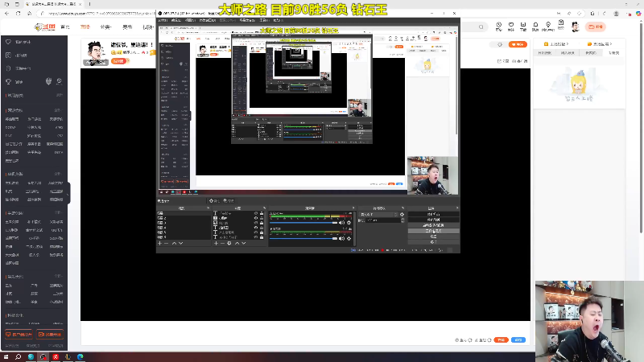This screenshot has width=644, height=362.
Task: Mute the first audio mixer channel
Action: click(341, 223)
